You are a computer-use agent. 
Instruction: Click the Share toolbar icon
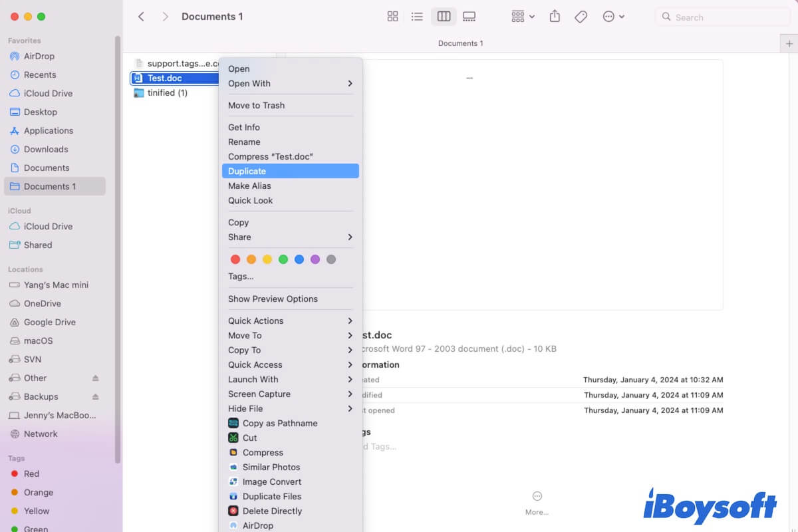click(x=555, y=17)
